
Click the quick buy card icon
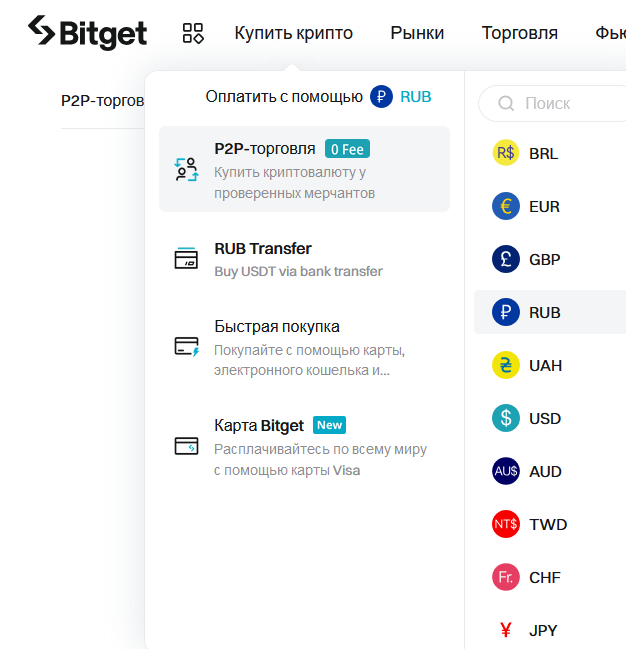pos(186,347)
